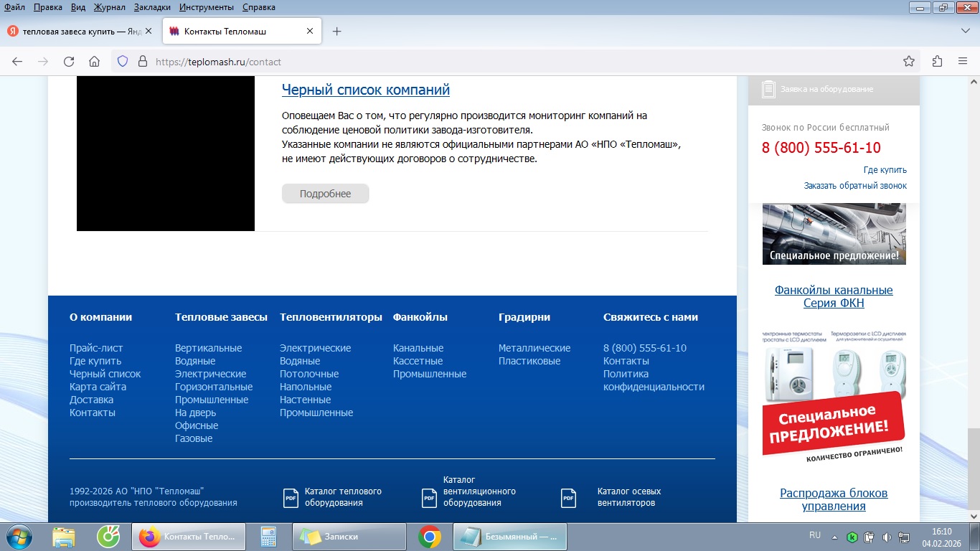Show tracking protection shield info
Screen dimensions: 980x551
(x=123, y=62)
